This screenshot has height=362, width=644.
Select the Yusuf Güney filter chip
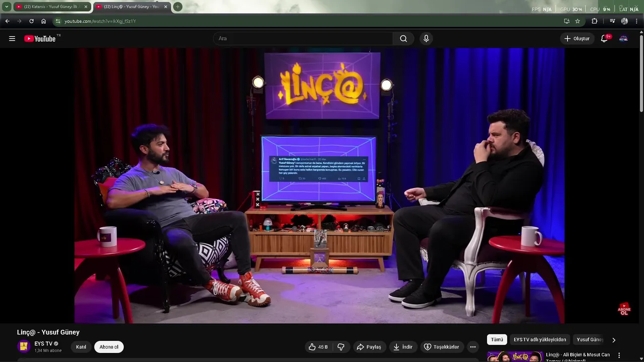coord(589,339)
